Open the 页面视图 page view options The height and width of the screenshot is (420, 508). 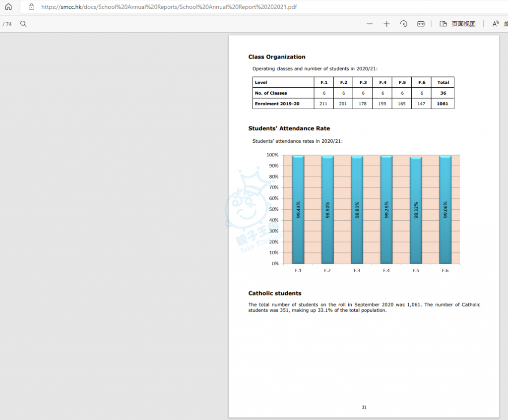pyautogui.click(x=457, y=24)
